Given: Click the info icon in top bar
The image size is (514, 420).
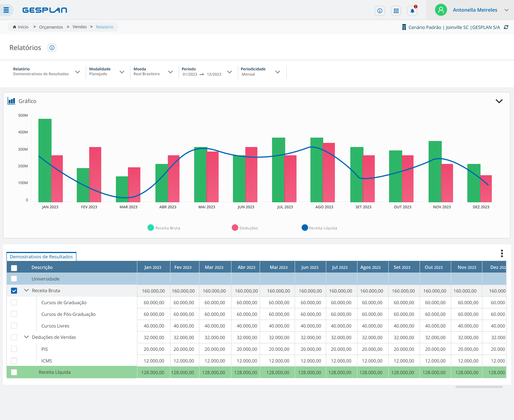Looking at the screenshot, I should [x=380, y=11].
